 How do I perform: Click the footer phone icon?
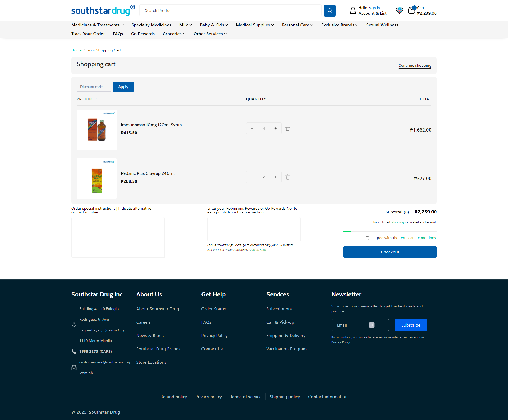[74, 351]
